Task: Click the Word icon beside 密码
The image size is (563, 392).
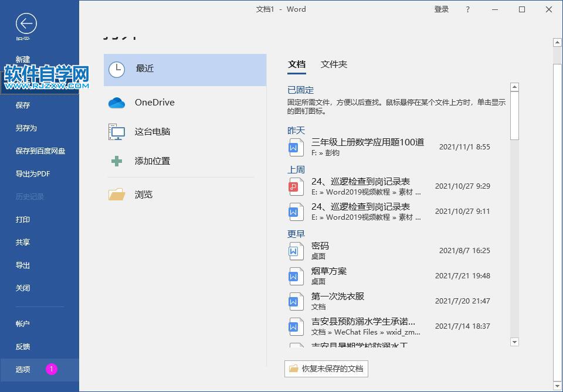Action: point(296,250)
